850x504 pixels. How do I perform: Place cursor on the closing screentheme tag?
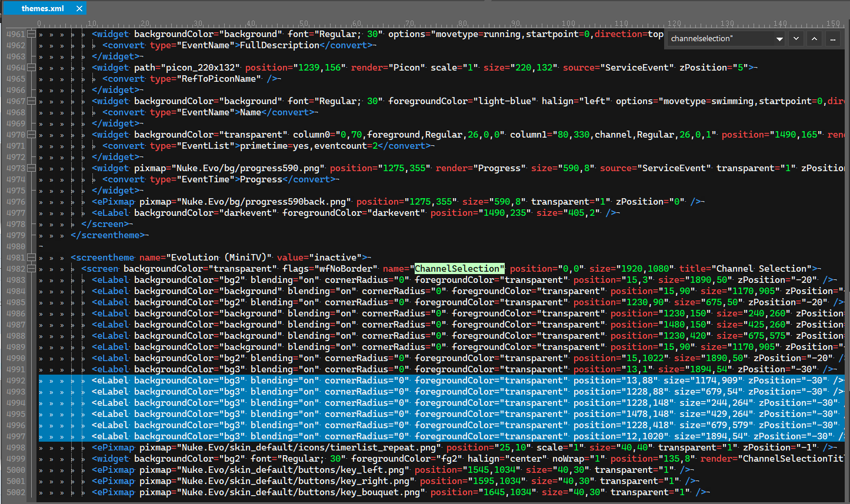tap(109, 235)
